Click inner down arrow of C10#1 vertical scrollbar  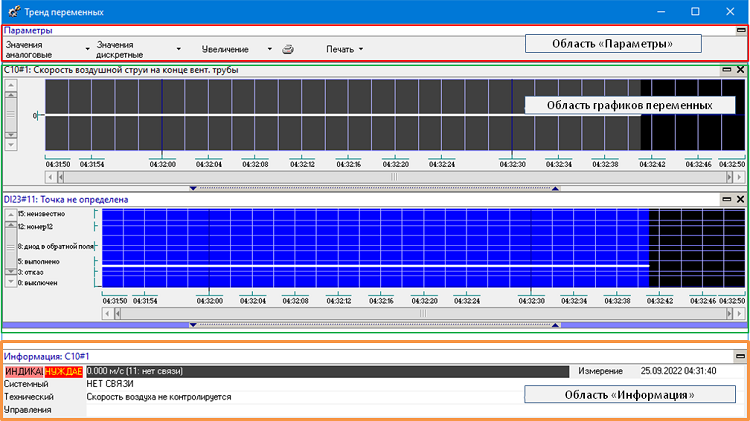tap(11, 135)
